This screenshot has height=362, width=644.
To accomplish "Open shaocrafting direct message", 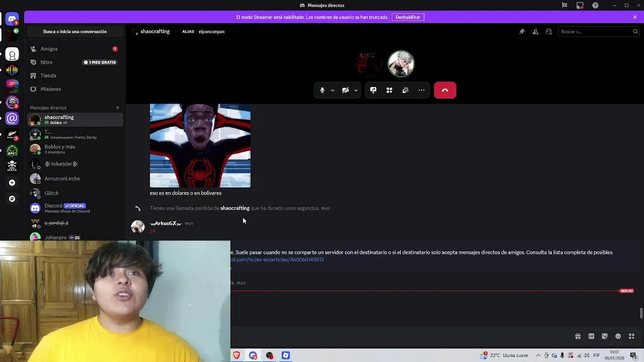I will tap(74, 120).
